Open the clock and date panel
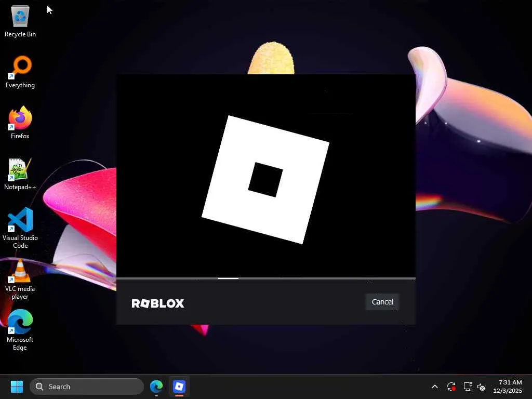 pyautogui.click(x=508, y=387)
